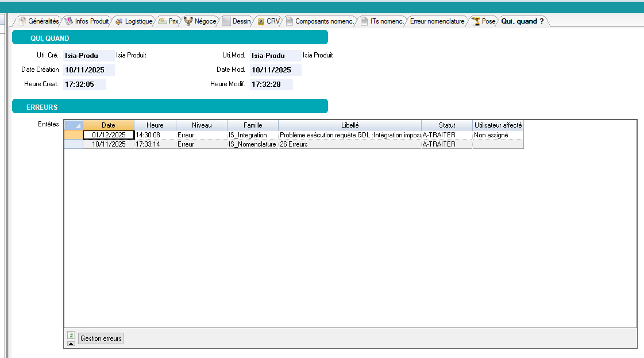Click the Heure Modif. field 17:32:28

271,84
